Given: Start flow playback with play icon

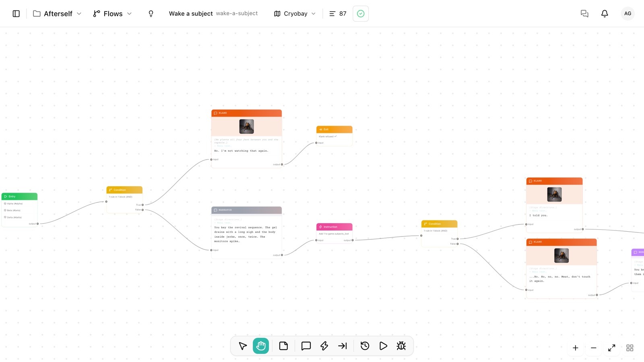Looking at the screenshot, I should click(x=383, y=346).
